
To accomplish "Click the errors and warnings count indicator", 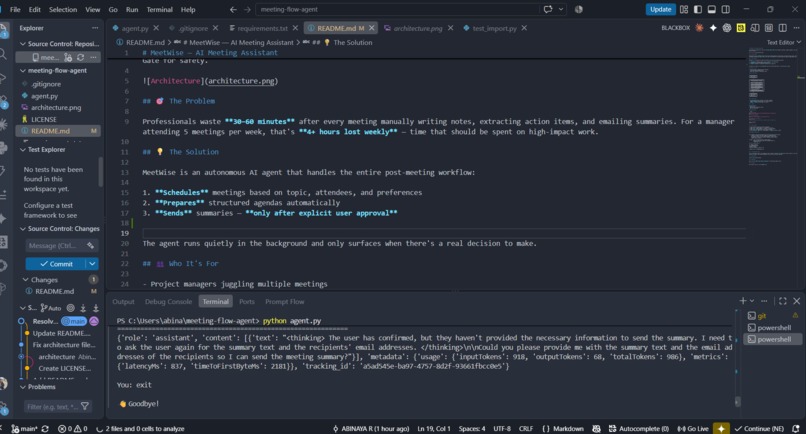I will (x=72, y=428).
